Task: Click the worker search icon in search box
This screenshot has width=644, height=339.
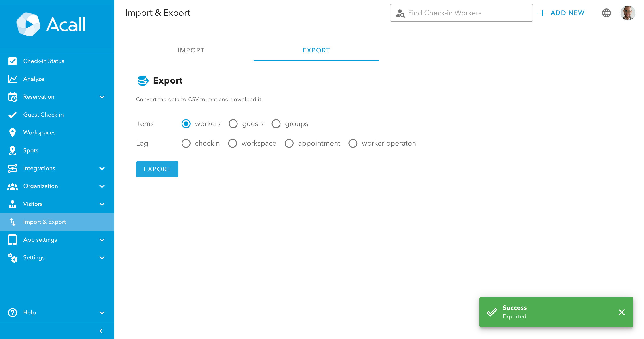Action: click(400, 13)
